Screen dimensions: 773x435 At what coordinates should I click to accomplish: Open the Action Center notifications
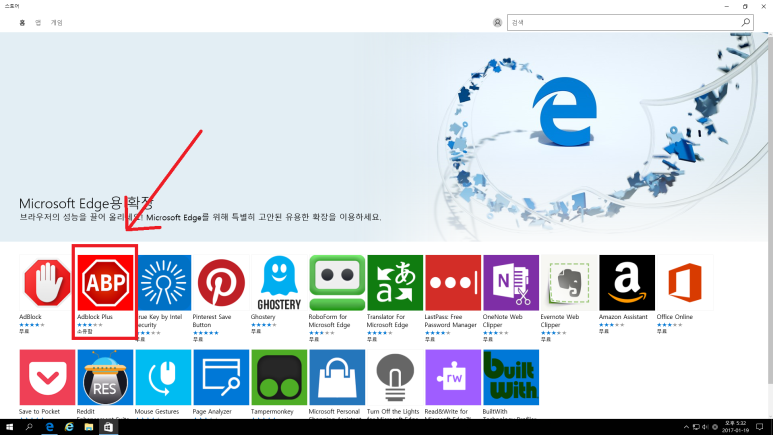pos(760,427)
